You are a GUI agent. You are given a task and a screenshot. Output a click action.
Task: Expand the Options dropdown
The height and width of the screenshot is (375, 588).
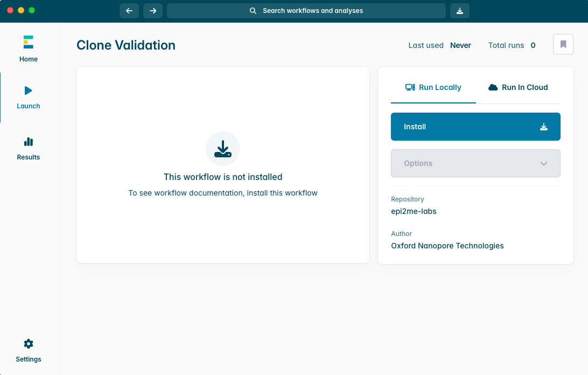click(x=475, y=163)
